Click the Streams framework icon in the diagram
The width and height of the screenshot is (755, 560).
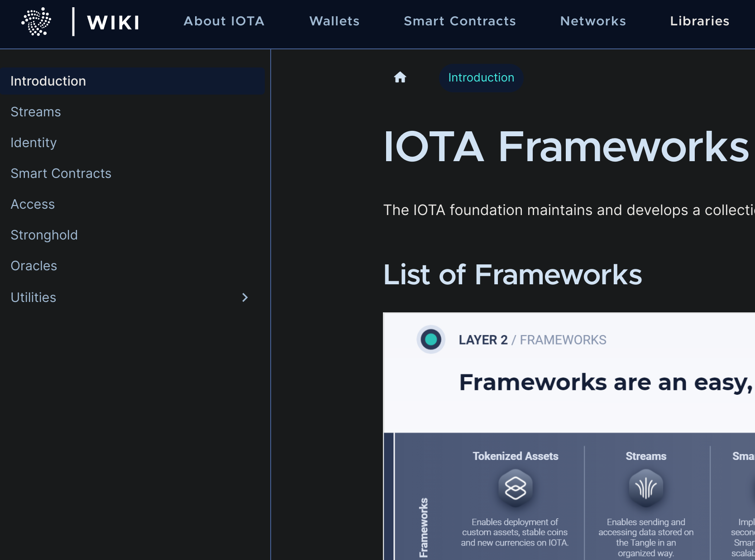click(x=646, y=488)
